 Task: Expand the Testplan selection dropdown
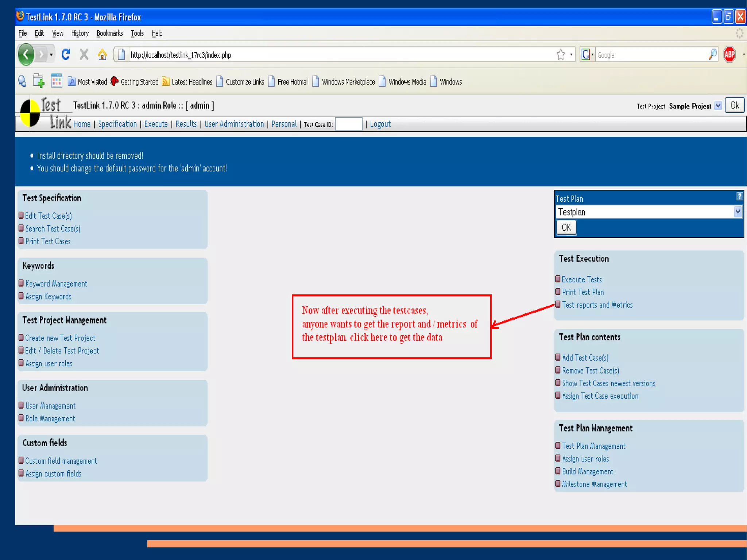point(738,212)
